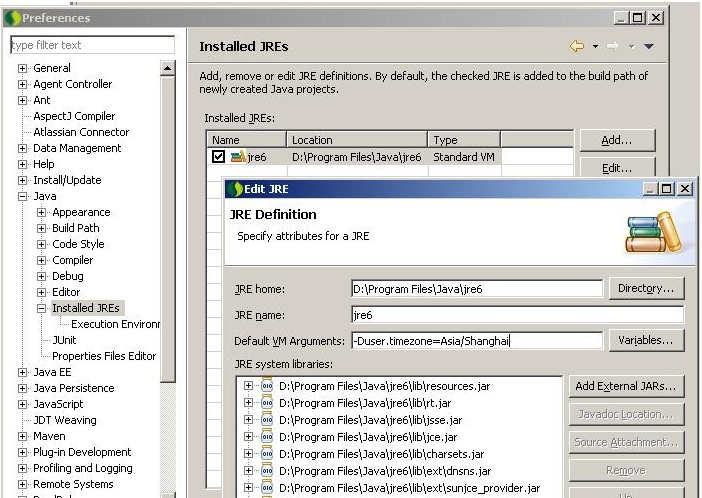Uncheck the jre6 checkbox
702x498 pixels.
pos(218,157)
